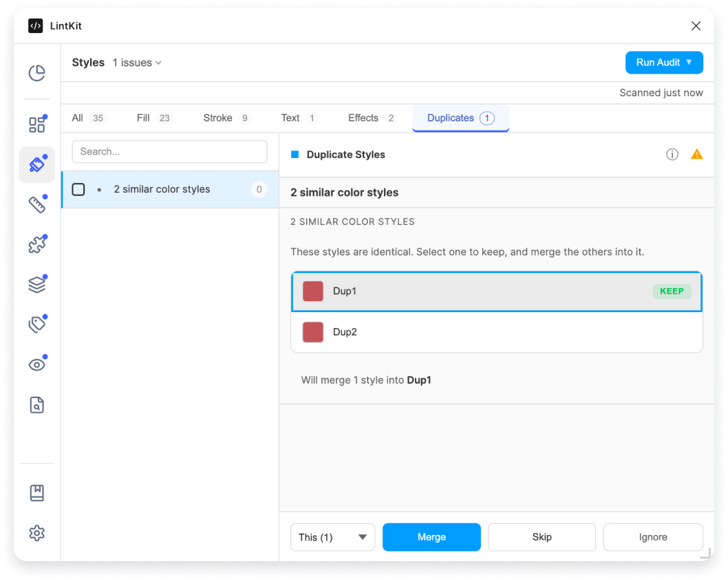The width and height of the screenshot is (728, 581).
Task: Click the plugins puzzle piece icon
Action: pos(37,244)
